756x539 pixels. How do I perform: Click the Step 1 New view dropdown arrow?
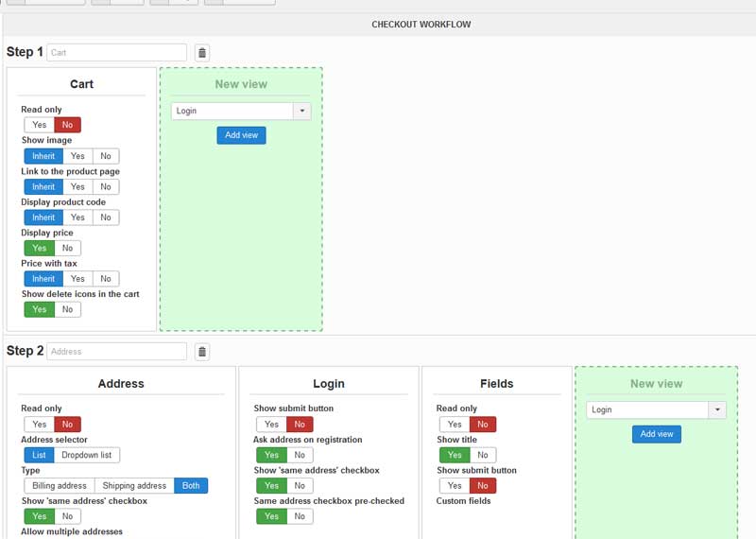[301, 111]
